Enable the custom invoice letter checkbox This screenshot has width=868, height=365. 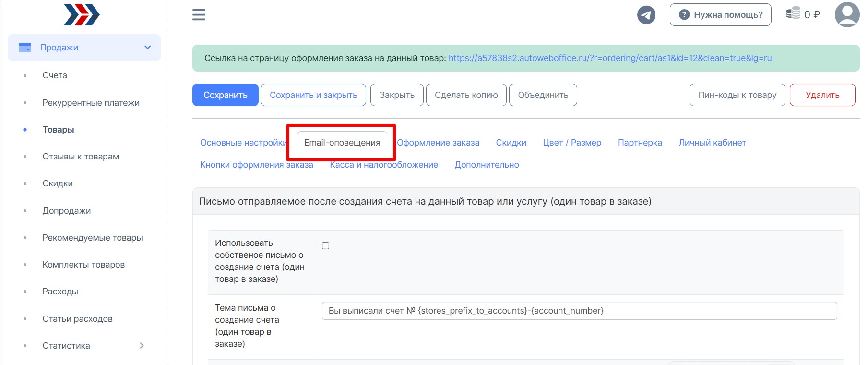[x=325, y=246]
